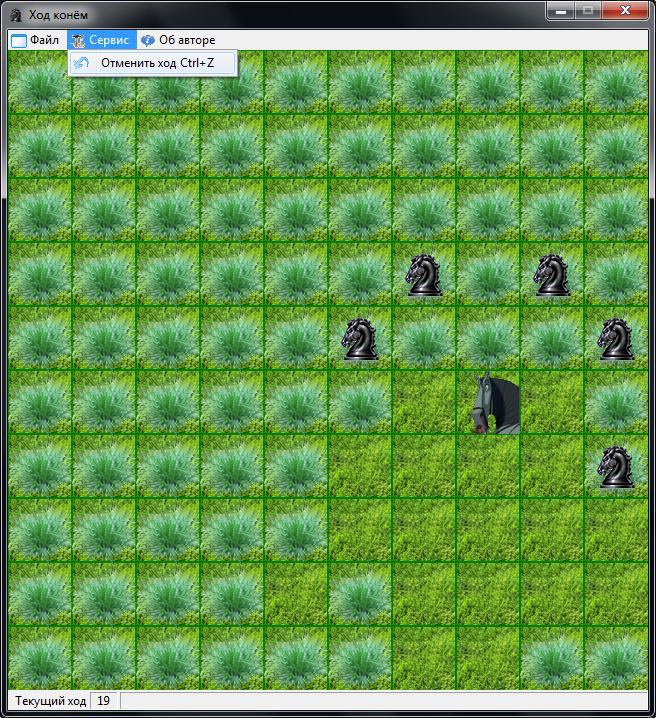
Task: Move to the right knight in the fourth row
Action: 552,275
